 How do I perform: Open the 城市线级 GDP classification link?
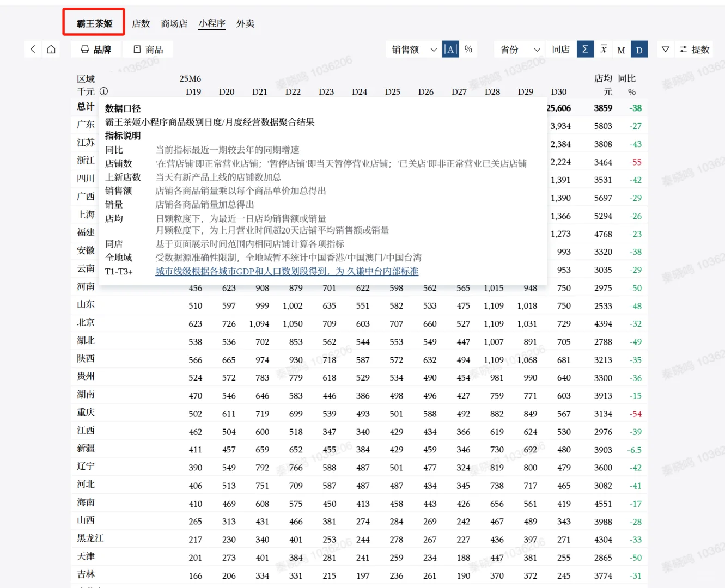(x=287, y=271)
